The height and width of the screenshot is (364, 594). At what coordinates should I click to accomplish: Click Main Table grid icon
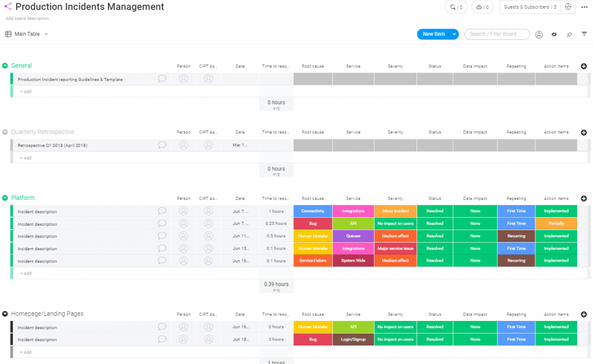point(8,34)
